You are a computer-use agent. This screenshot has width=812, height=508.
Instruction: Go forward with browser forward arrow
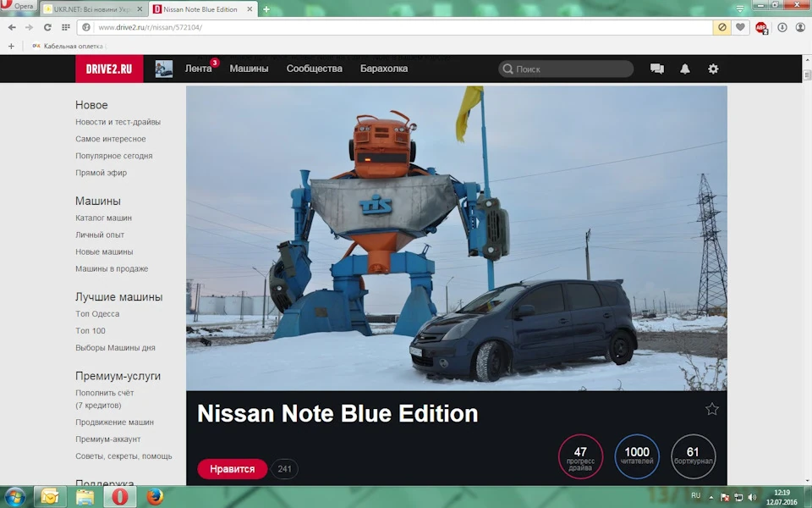[x=29, y=27]
